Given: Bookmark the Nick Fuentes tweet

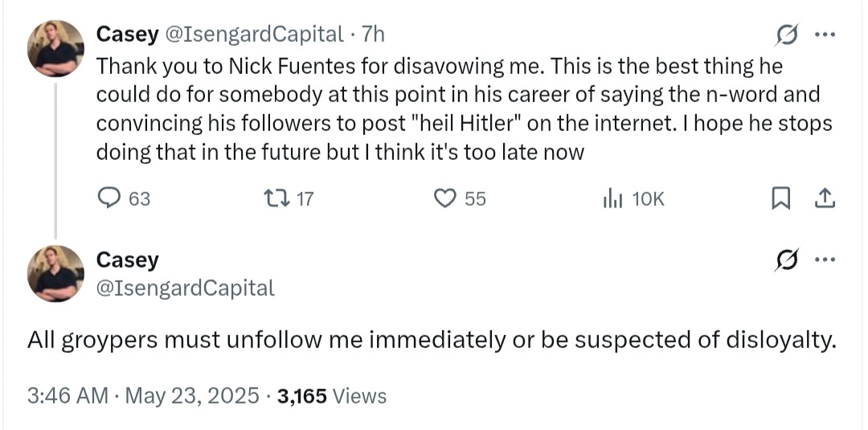Looking at the screenshot, I should point(780,199).
